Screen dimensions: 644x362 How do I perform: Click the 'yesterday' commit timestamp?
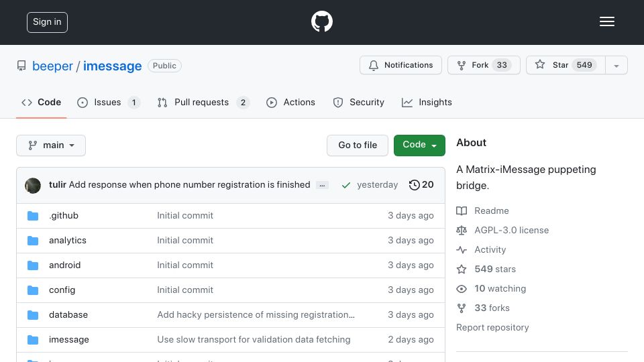378,185
